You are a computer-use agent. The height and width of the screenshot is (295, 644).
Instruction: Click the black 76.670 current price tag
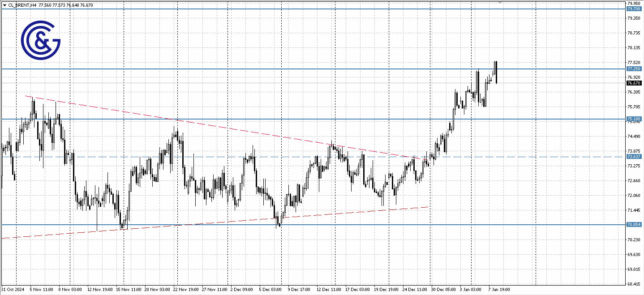pyautogui.click(x=634, y=82)
